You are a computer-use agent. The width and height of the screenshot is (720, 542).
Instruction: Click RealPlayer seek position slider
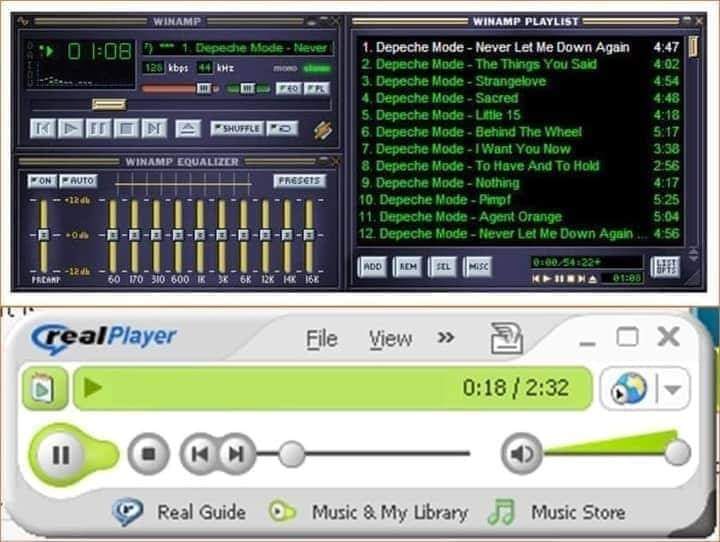291,454
